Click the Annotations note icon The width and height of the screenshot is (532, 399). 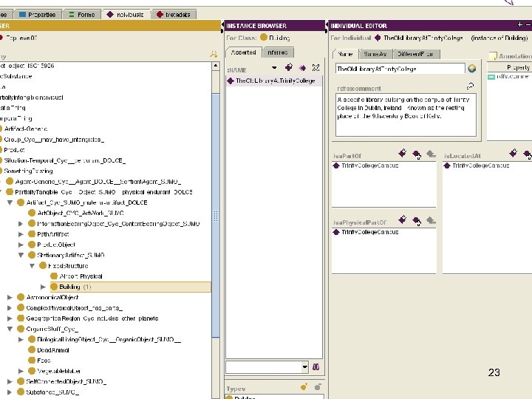493,55
